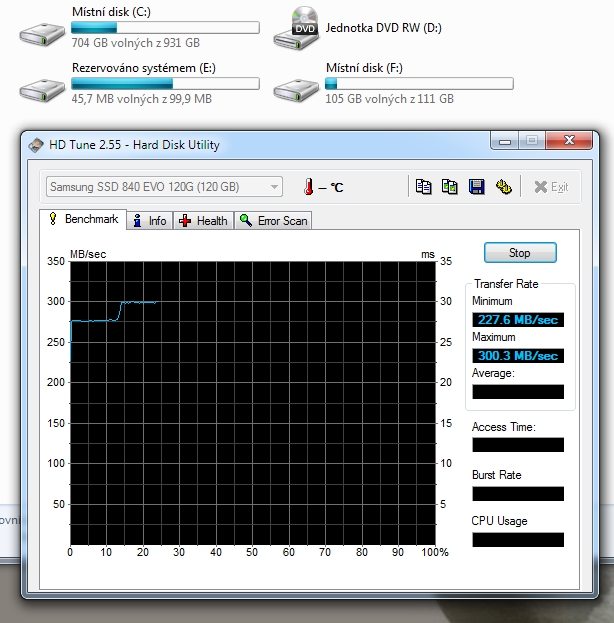614x623 pixels.
Task: Open the Health tab
Action: (x=203, y=220)
